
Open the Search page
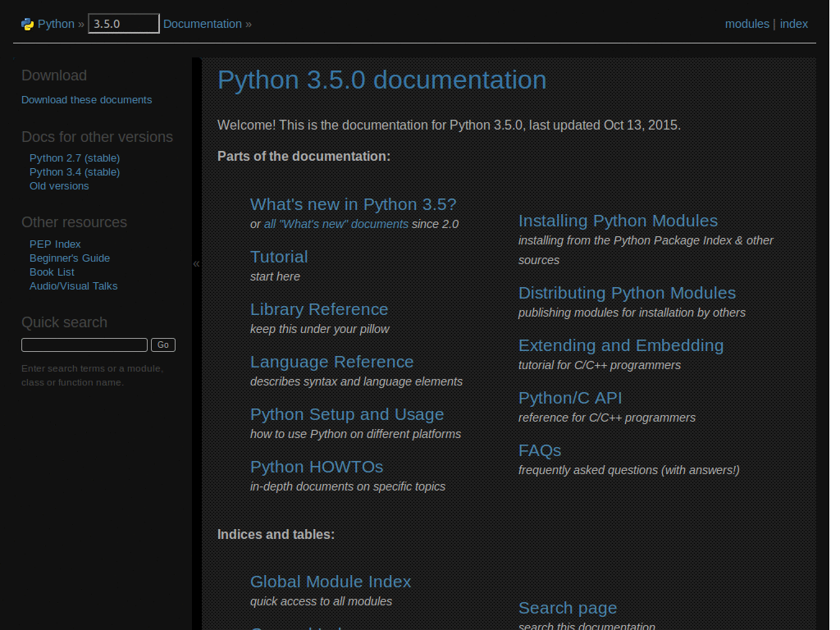568,608
